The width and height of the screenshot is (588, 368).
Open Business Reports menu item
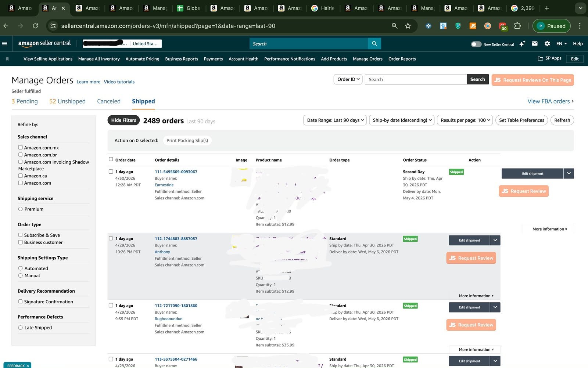click(x=182, y=59)
